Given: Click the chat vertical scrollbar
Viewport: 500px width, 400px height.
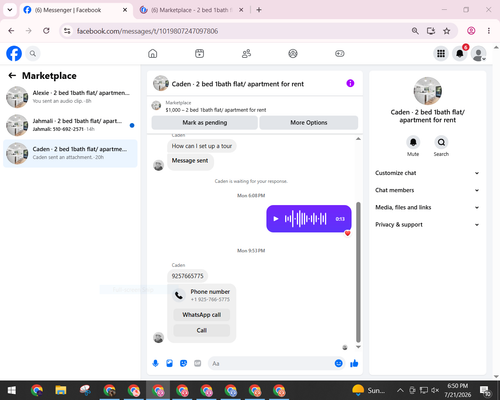Looking at the screenshot, I should point(358,272).
